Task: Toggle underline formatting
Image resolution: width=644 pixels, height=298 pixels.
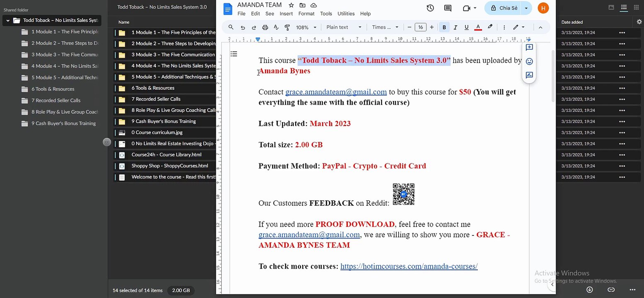Action: coord(467,27)
